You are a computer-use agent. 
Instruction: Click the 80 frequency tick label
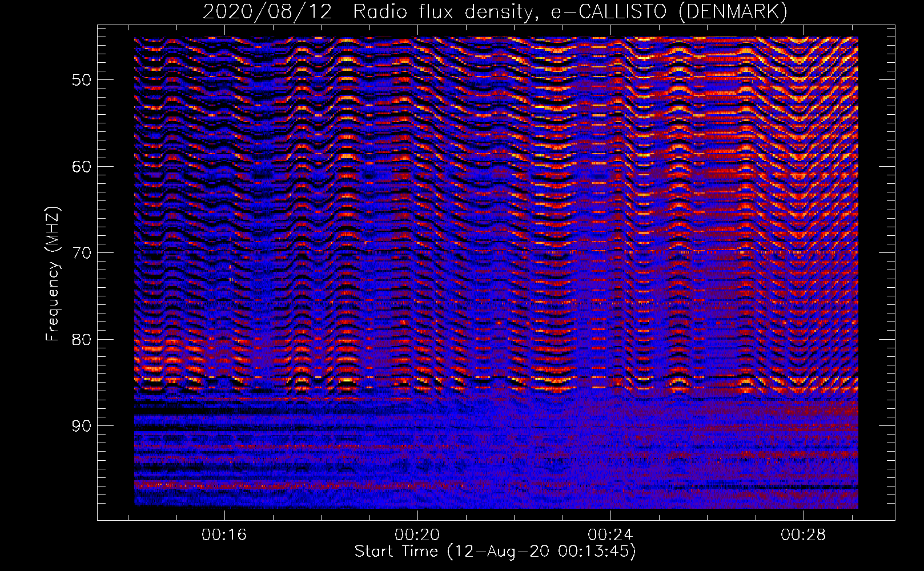click(81, 340)
